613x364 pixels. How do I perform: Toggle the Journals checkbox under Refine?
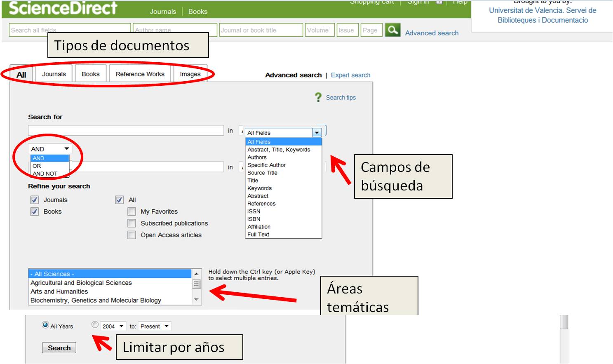click(35, 200)
